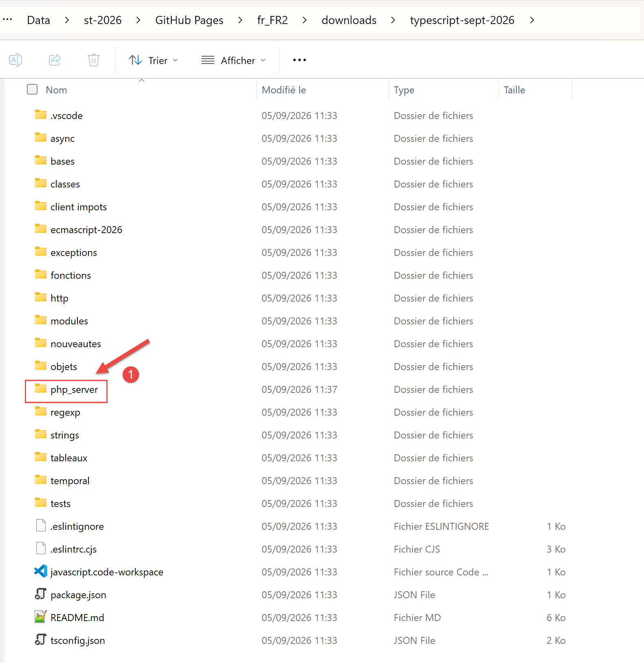The height and width of the screenshot is (663, 644).
Task: Toggle the select-all checkbox beside Nom
Action: (32, 89)
